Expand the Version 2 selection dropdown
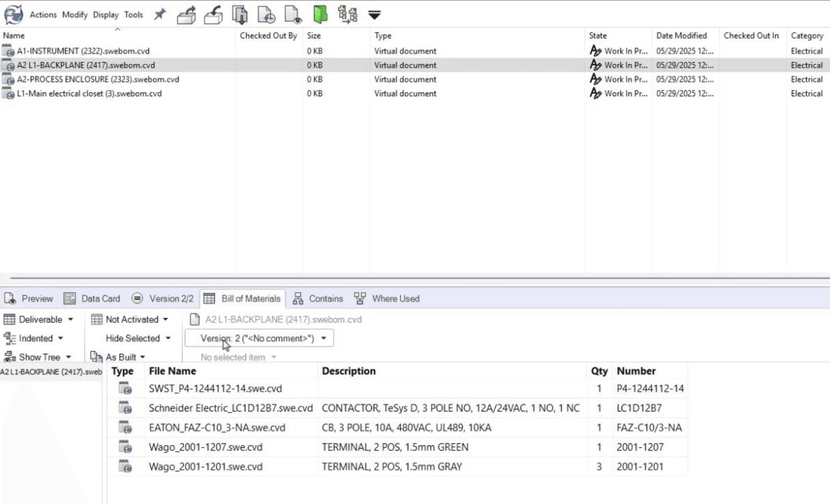Image resolution: width=830 pixels, height=504 pixels. tap(259, 338)
